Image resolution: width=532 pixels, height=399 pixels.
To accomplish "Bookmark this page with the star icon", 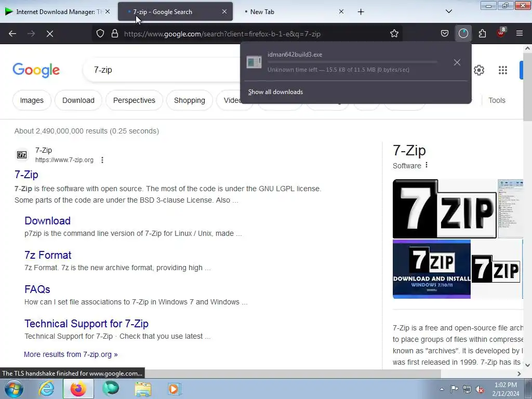I will [394, 34].
